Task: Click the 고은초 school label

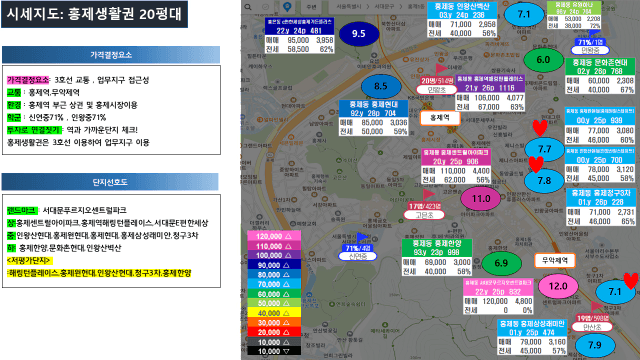Action: (x=424, y=215)
